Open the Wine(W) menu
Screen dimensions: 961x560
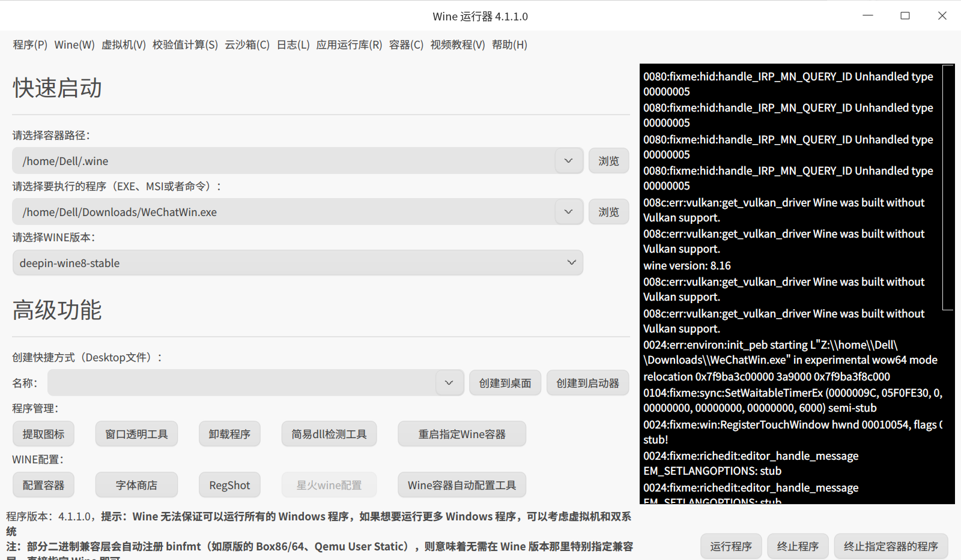(74, 45)
